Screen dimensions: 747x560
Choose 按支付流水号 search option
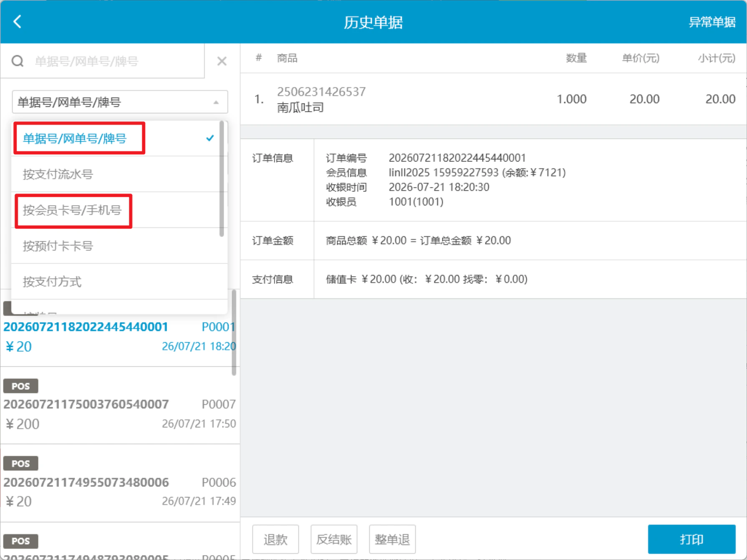pyautogui.click(x=119, y=174)
